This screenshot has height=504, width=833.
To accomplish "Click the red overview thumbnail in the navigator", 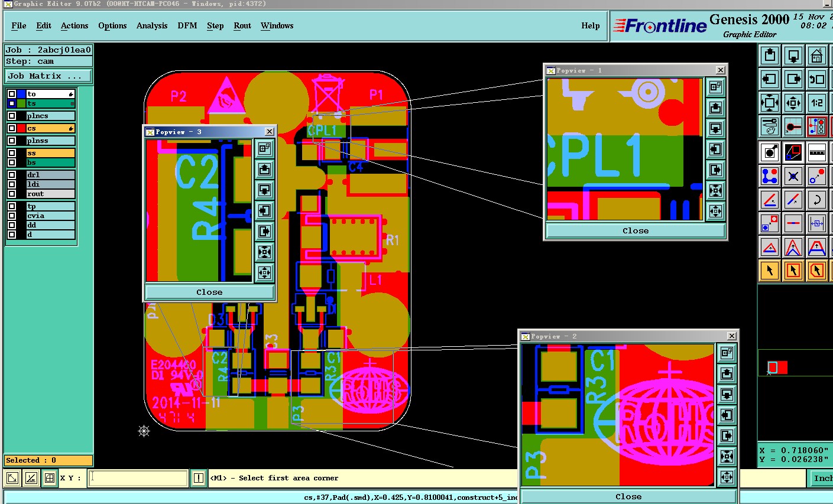I will click(777, 368).
